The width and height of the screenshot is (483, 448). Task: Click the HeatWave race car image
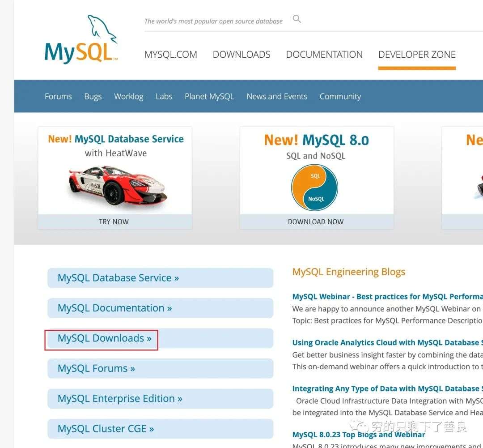(x=117, y=186)
